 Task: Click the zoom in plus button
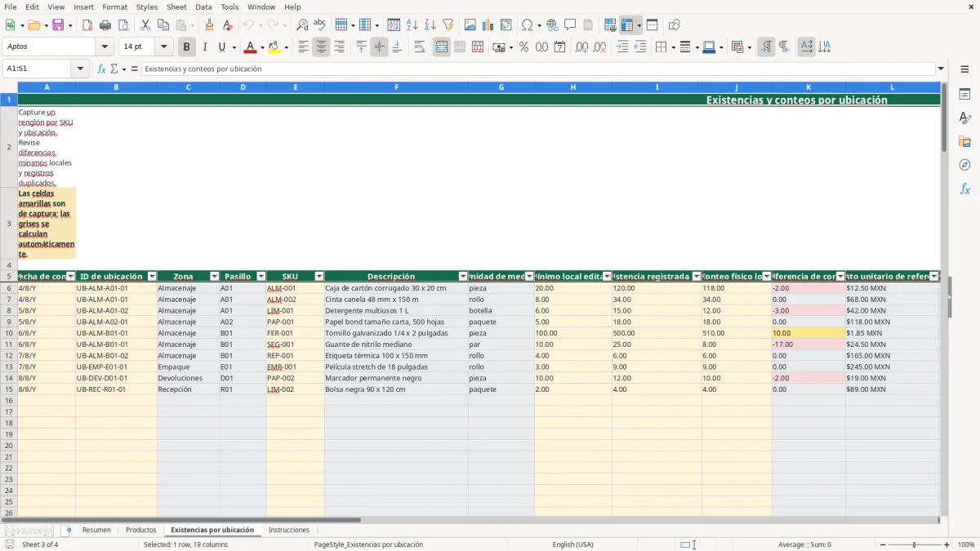947,544
